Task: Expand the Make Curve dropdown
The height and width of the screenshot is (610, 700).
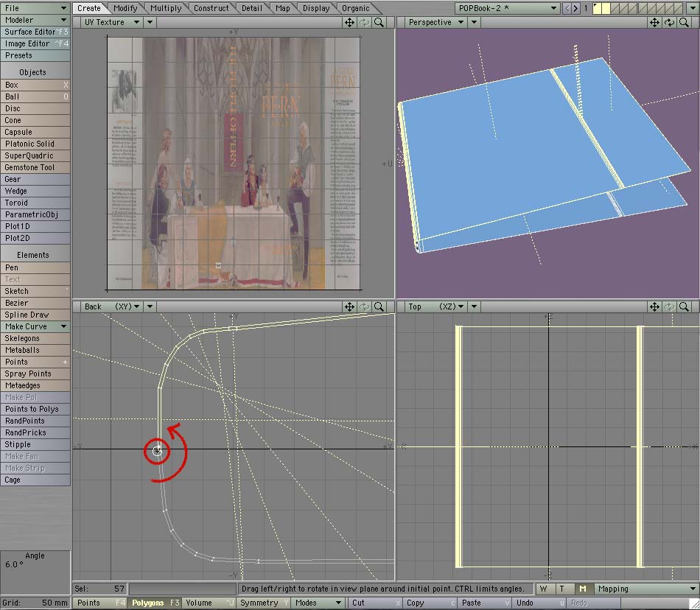Action: click(x=35, y=326)
